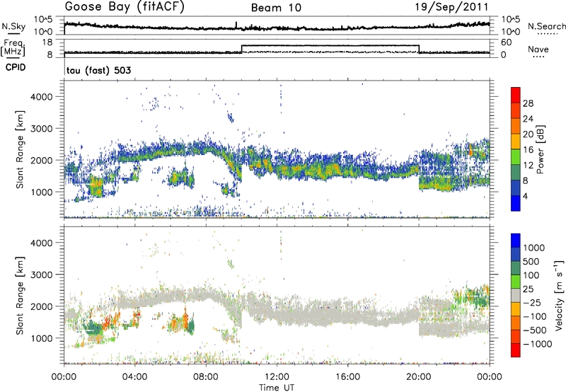Click the '-25' tick on Velocity colorbar
Viewport: 566px width, 392px height.
point(532,302)
